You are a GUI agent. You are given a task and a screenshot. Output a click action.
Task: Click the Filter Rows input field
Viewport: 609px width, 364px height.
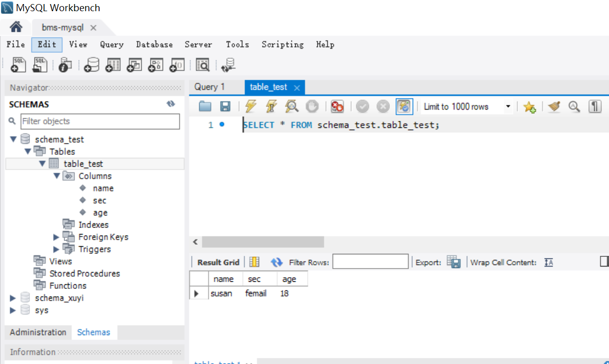(370, 262)
